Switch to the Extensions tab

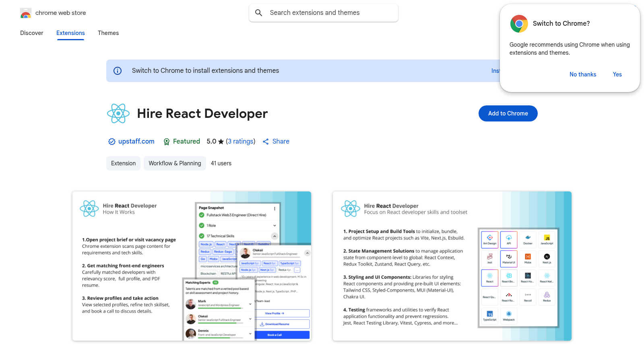(x=70, y=33)
